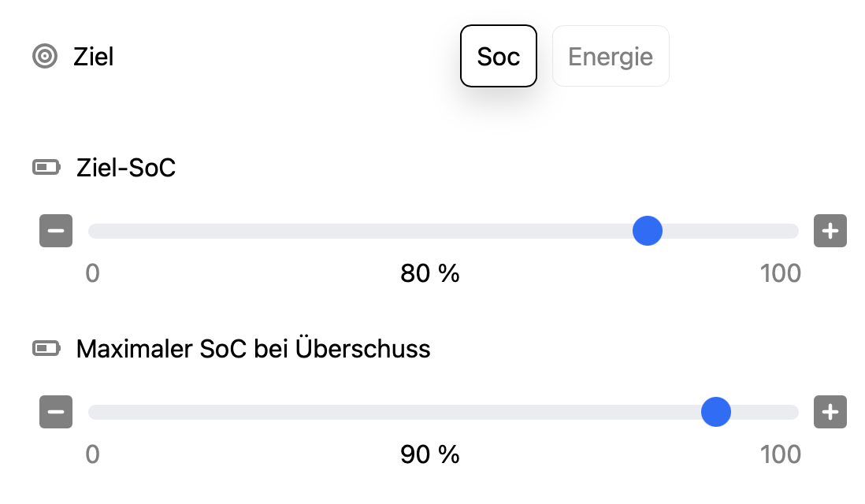Decrease Ziel-SoC with the minus button
865x504 pixels.
coord(56,231)
